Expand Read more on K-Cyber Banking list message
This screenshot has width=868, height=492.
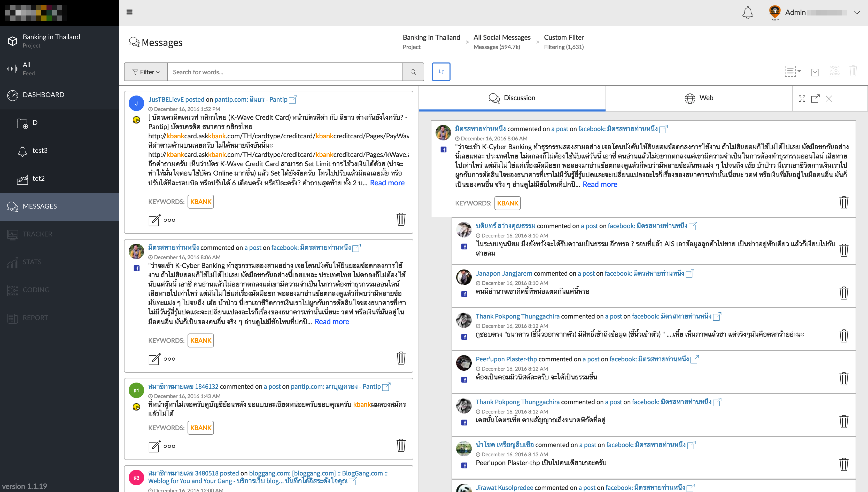[x=332, y=322]
